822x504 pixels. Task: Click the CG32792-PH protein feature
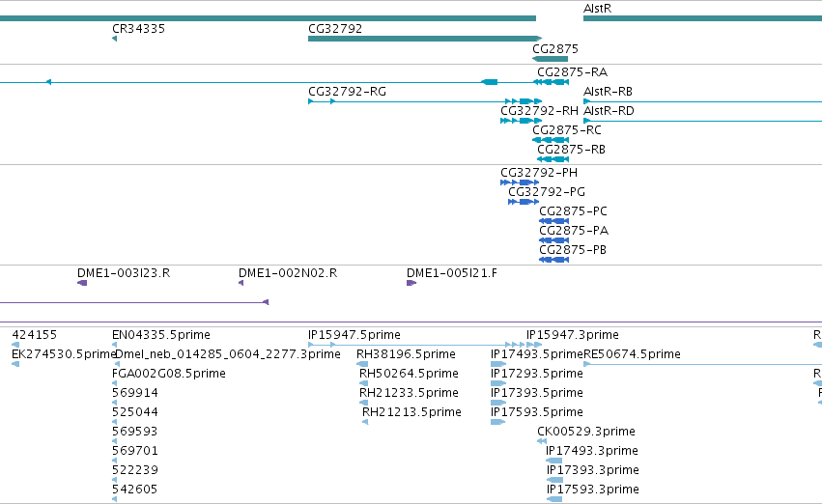(520, 182)
